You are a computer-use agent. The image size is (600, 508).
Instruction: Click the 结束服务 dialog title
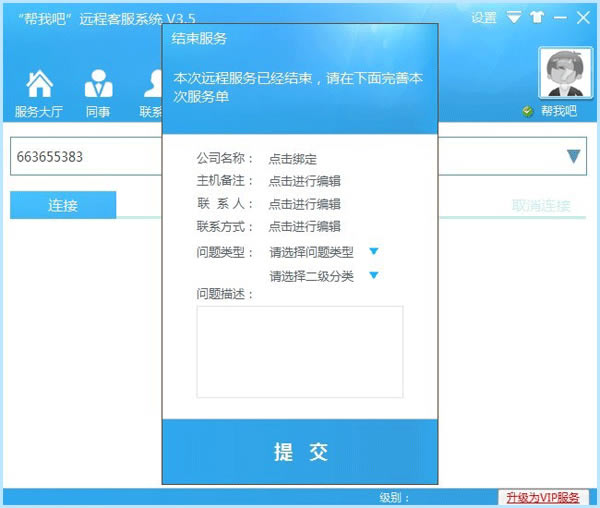coord(199,39)
